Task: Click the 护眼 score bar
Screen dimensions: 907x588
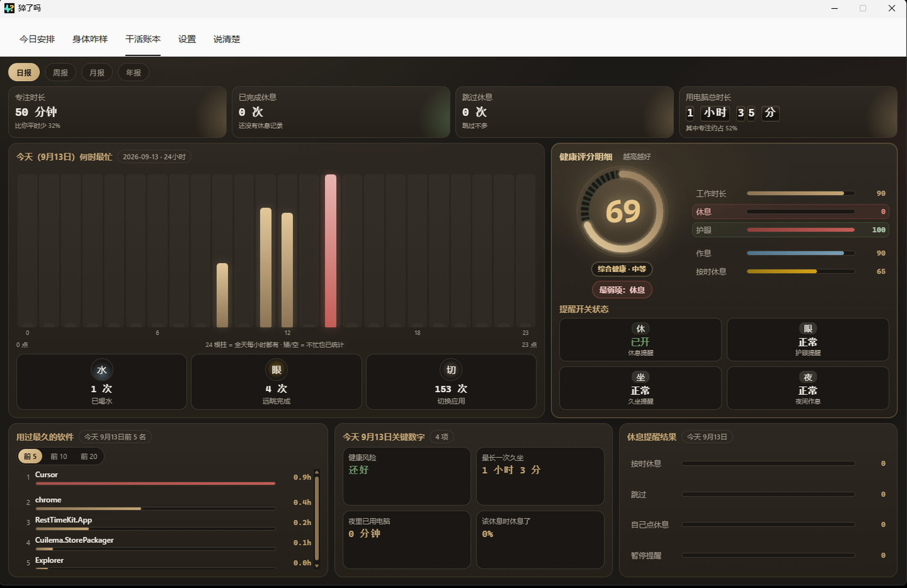Action: pos(800,230)
